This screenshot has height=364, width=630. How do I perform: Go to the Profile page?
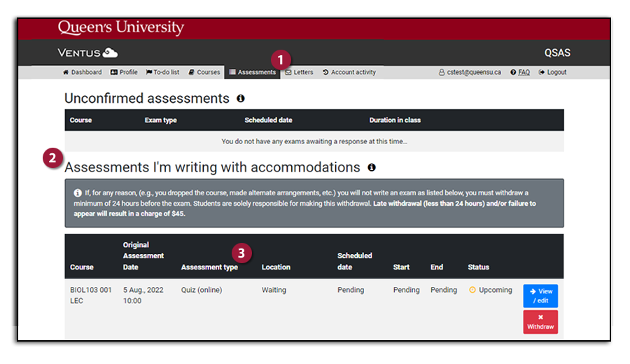125,72
